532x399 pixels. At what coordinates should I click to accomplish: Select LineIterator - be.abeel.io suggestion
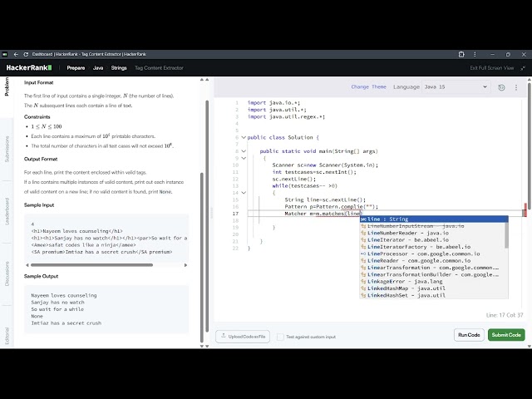tap(432, 240)
